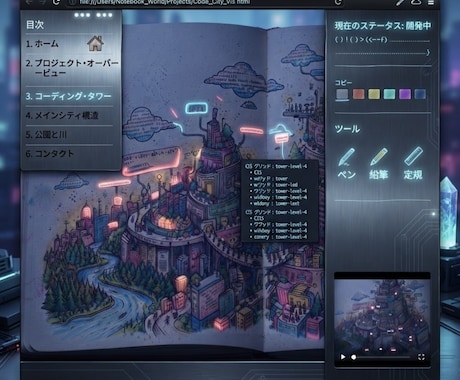Click the video seek slider handle
Screen dimensions: 460x380
click(x=354, y=357)
